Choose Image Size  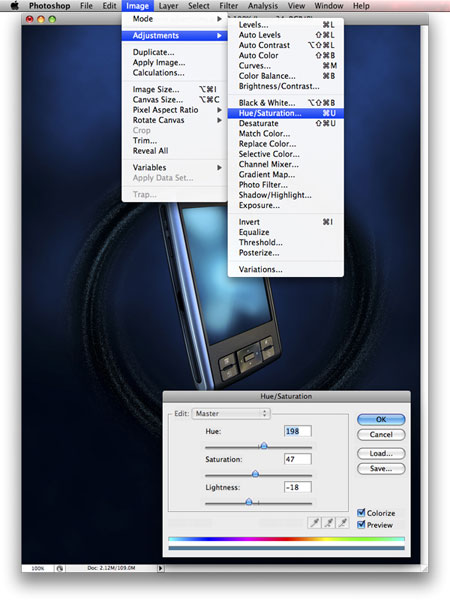(x=174, y=89)
